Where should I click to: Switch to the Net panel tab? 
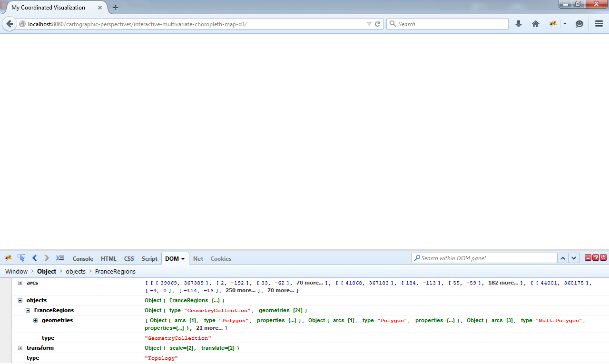click(x=198, y=258)
